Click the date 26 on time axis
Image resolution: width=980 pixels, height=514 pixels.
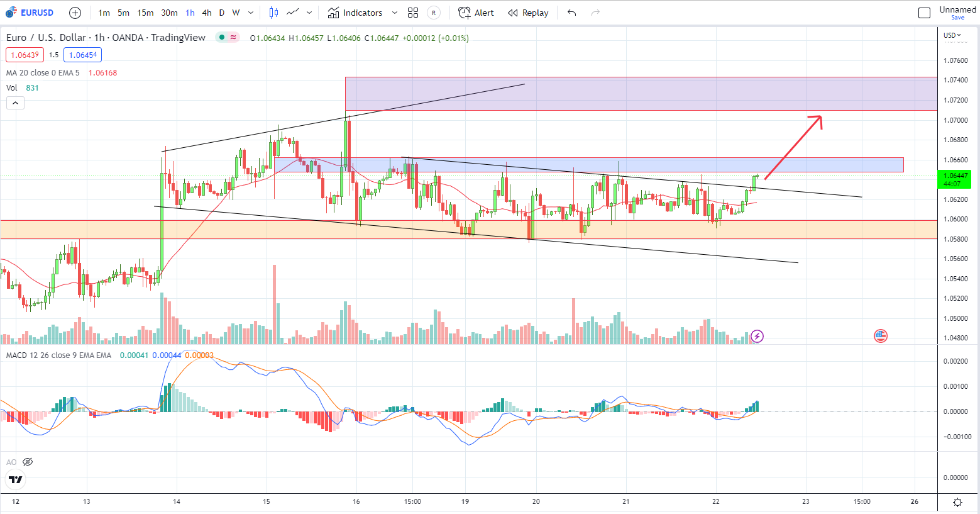point(915,501)
